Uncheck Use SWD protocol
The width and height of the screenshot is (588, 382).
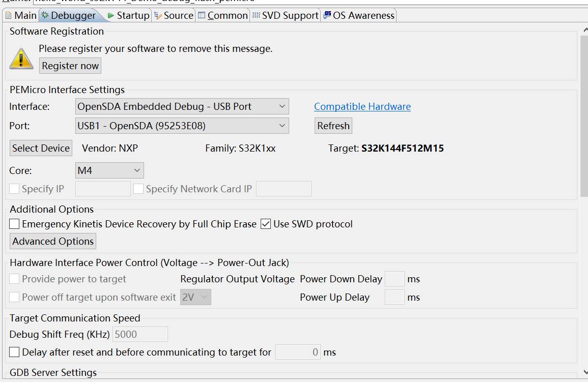coord(266,224)
